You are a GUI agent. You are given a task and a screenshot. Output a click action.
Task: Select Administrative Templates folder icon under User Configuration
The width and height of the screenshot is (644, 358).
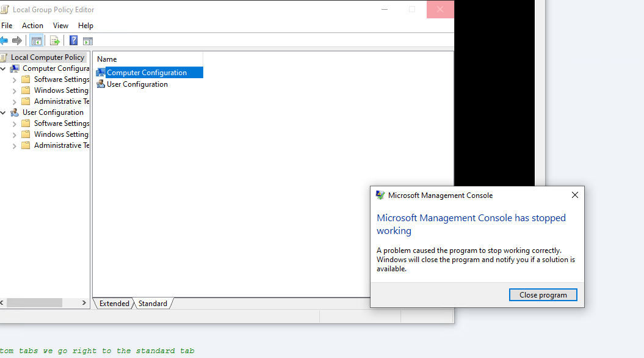(x=26, y=145)
